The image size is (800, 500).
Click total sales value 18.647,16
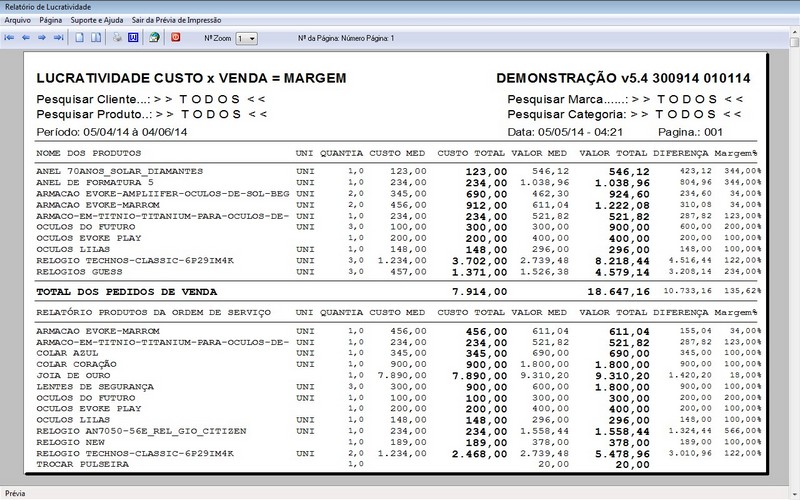618,292
